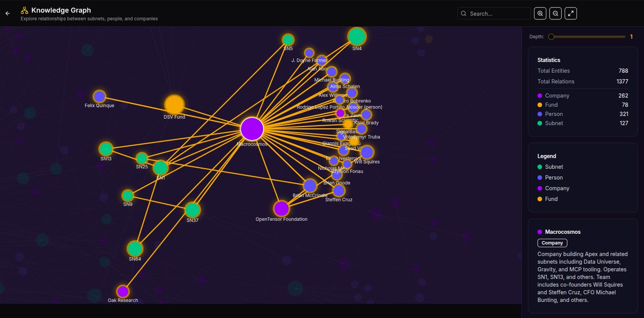The width and height of the screenshot is (644, 318).
Task: Select the Will Squires person node
Action: click(367, 152)
